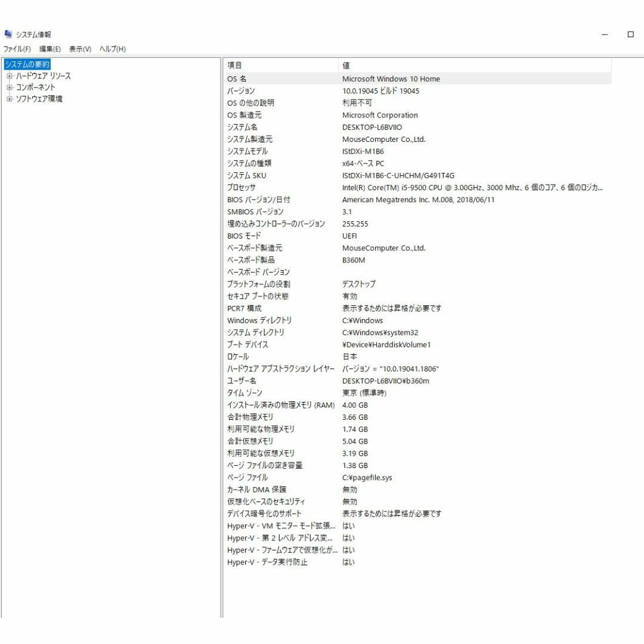Select the OS 名 row
This screenshot has width=644, height=644.
418,79
